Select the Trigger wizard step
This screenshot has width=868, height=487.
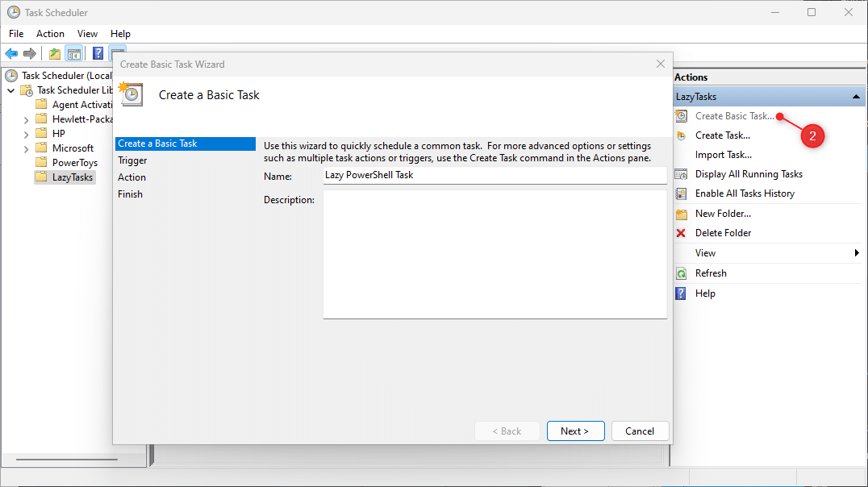pos(132,160)
